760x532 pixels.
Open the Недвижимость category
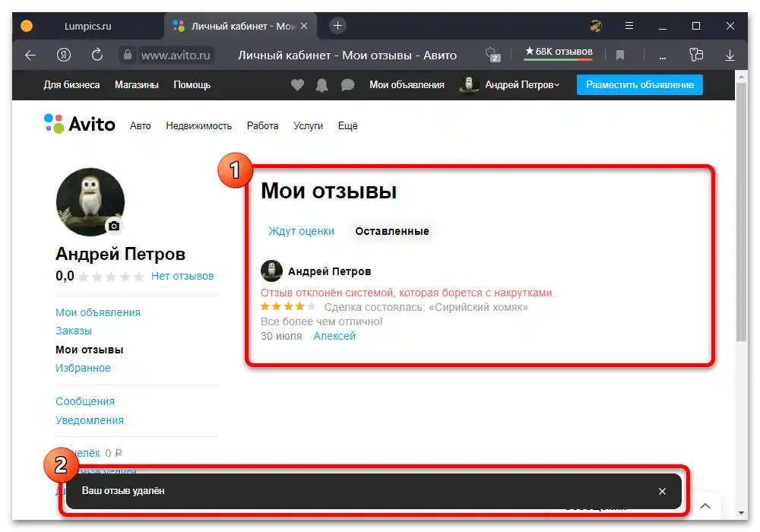pos(198,126)
